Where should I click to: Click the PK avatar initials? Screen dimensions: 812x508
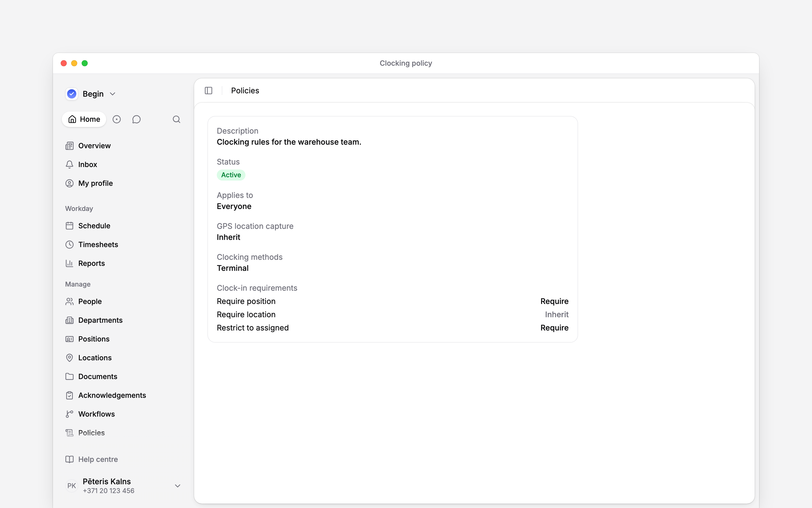(71, 486)
